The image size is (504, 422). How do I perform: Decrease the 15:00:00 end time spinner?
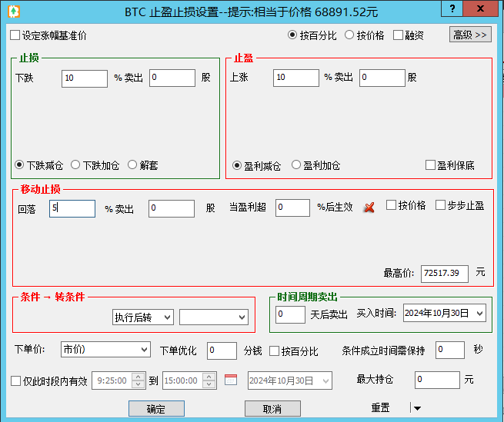(x=209, y=384)
